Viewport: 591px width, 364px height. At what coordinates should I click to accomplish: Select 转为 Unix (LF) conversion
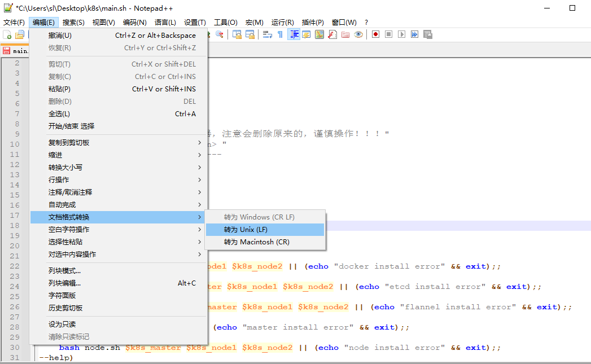click(x=265, y=230)
